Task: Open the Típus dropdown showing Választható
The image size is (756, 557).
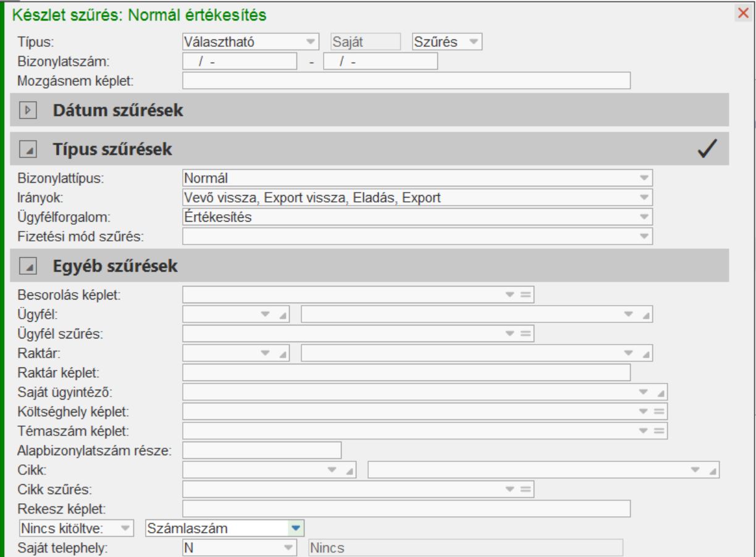Action: (x=309, y=42)
